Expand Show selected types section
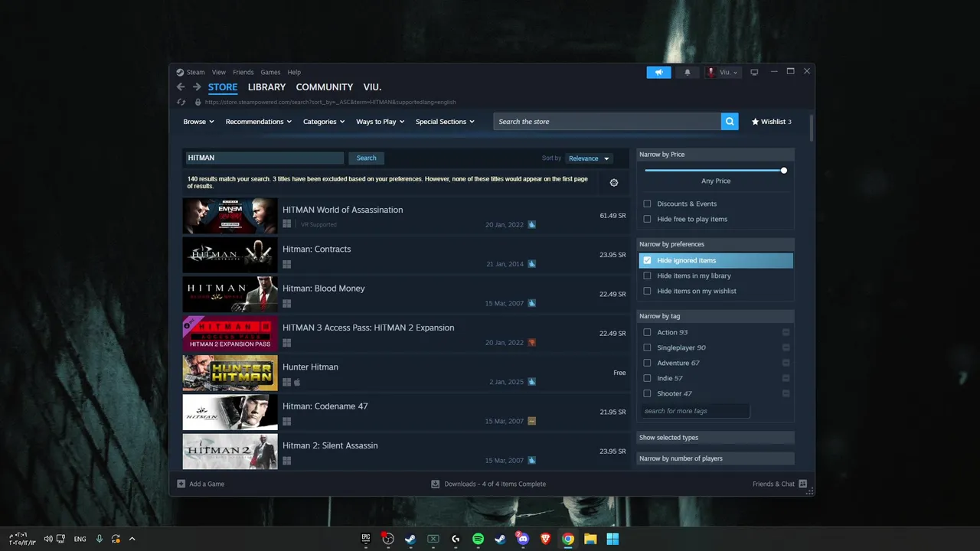980x551 pixels. [716, 438]
